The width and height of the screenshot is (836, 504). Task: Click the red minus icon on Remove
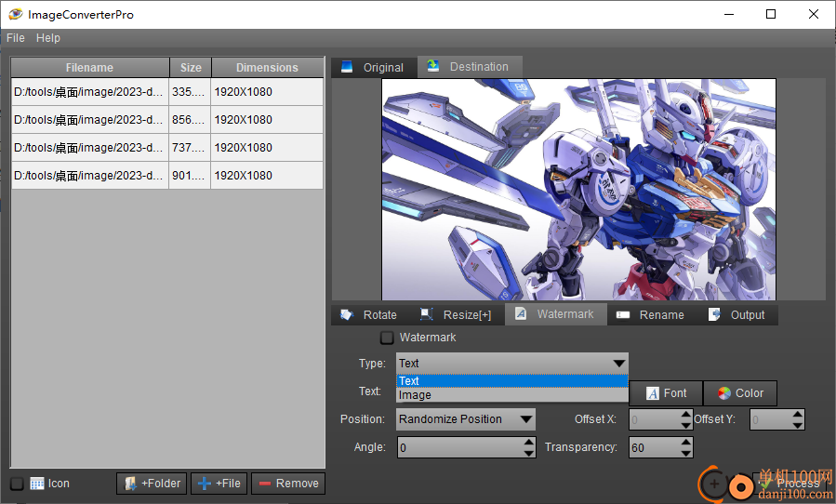(265, 484)
